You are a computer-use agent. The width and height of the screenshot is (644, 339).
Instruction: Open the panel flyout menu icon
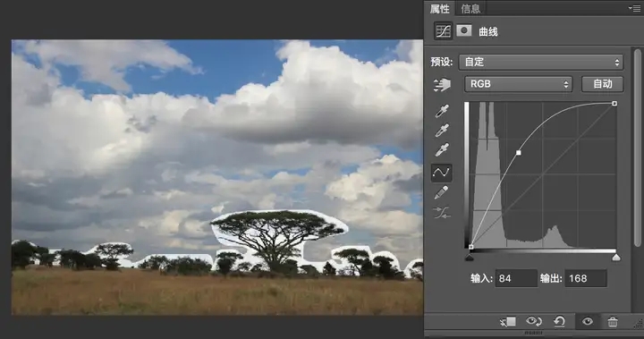634,8
